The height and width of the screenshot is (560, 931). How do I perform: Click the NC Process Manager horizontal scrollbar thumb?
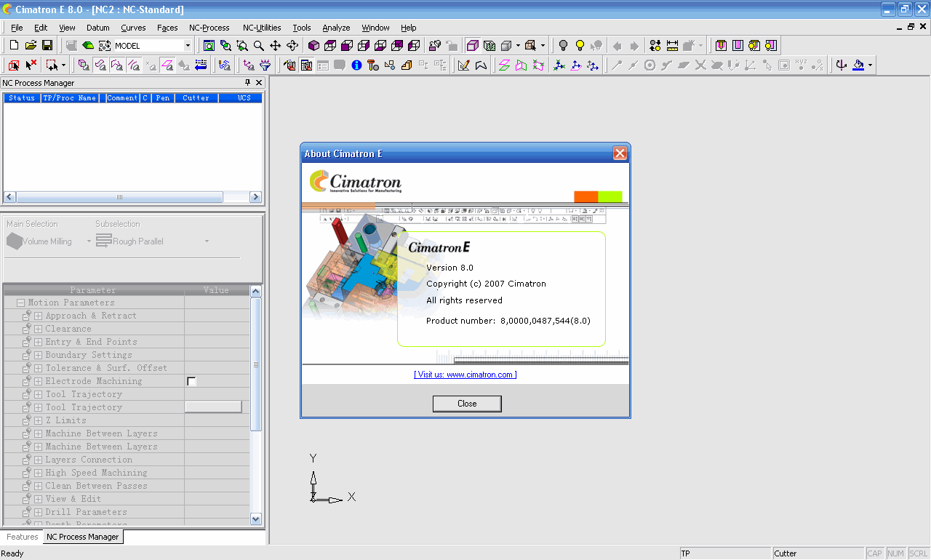point(120,197)
